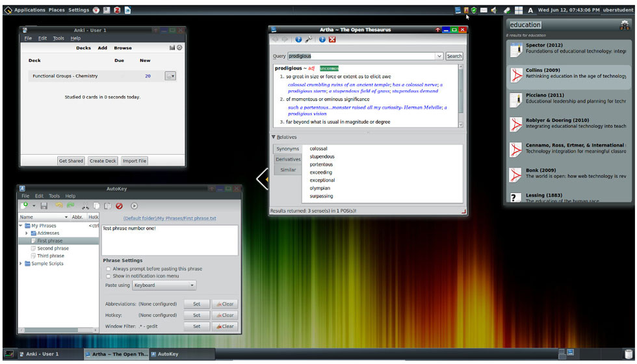
Task: Click the red delete icon in AutoKey
Action: (x=119, y=206)
